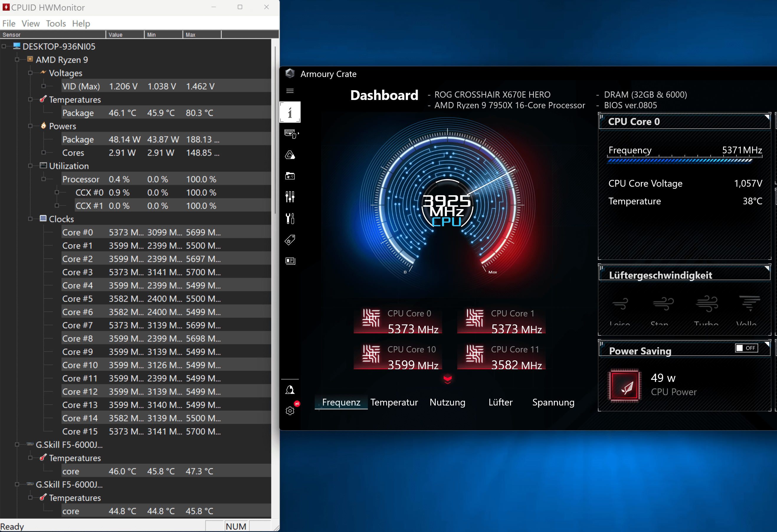
Task: Open the Tools menu in HWMonitor
Action: (x=56, y=23)
